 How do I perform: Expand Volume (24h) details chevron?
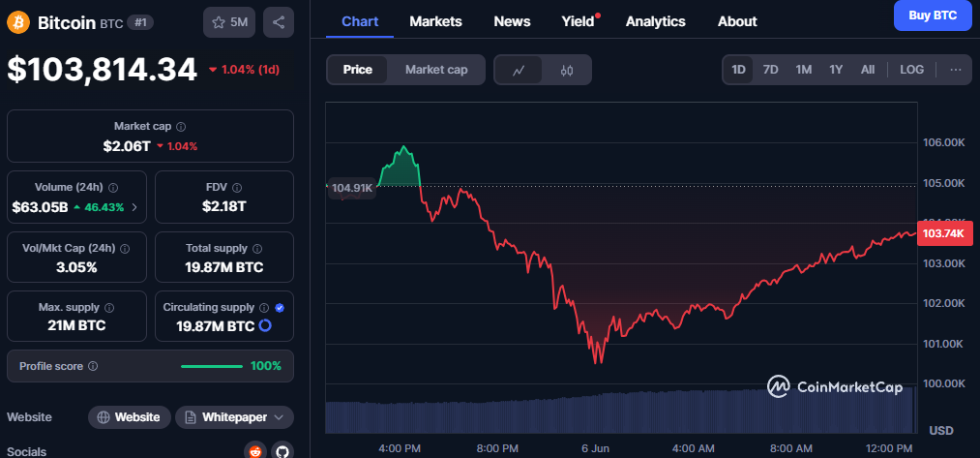[x=135, y=207]
